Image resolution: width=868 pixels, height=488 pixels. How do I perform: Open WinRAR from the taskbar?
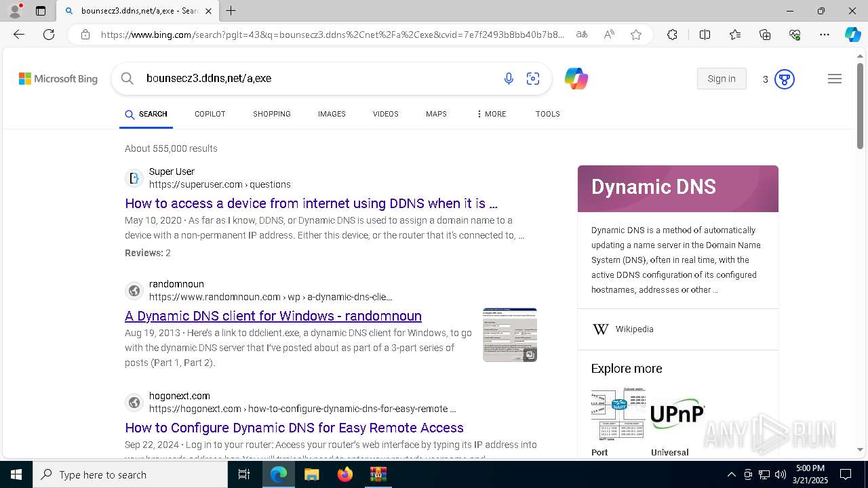click(x=378, y=474)
